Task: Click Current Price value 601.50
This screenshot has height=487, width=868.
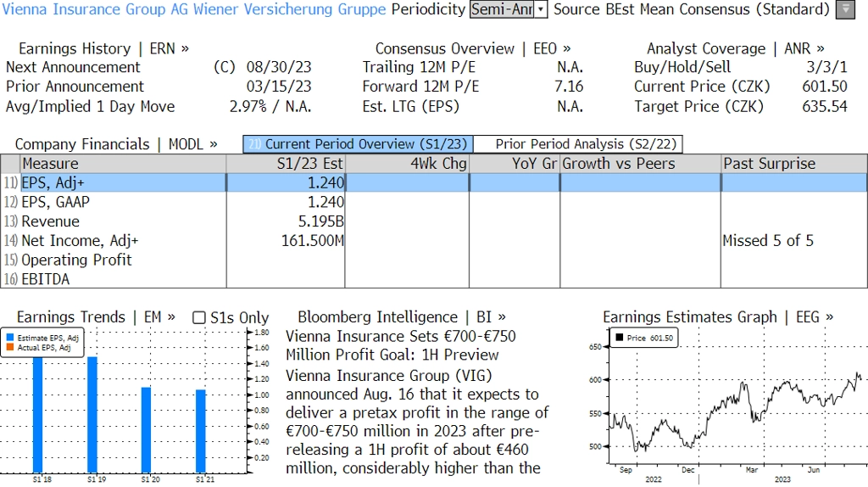Action: [825, 87]
